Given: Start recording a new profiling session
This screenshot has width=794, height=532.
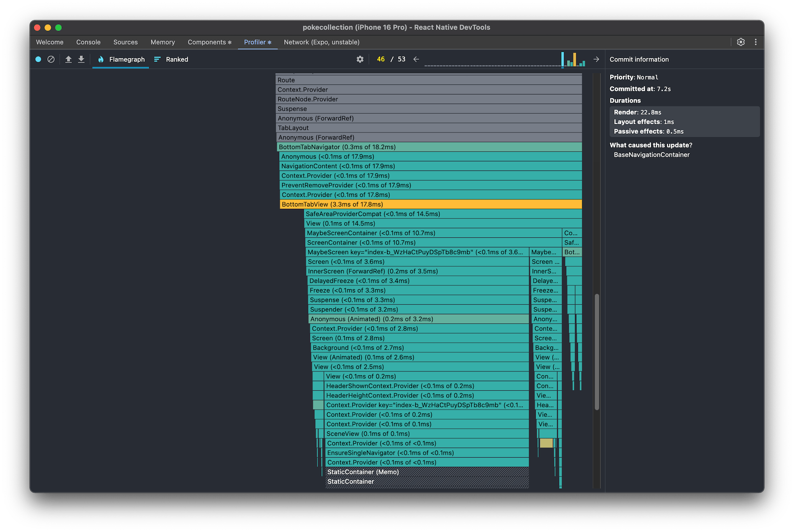Looking at the screenshot, I should click(x=38, y=59).
